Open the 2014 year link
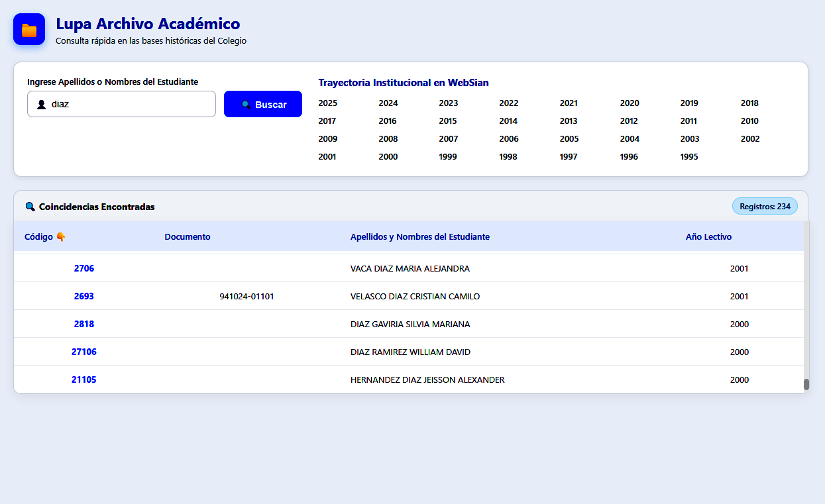 [508, 121]
